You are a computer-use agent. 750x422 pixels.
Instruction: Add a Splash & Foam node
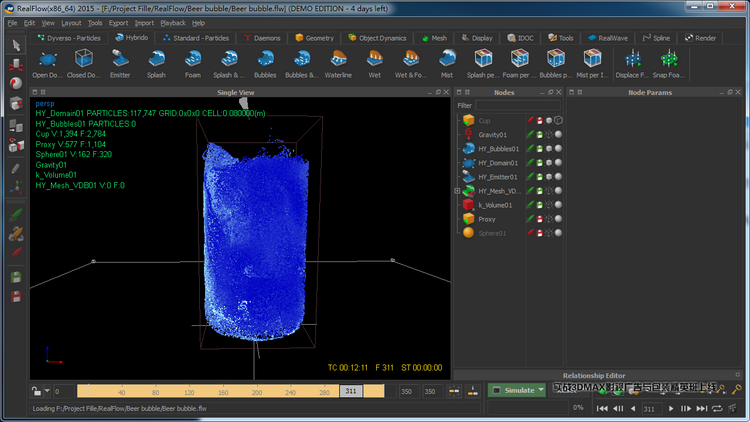(x=229, y=64)
